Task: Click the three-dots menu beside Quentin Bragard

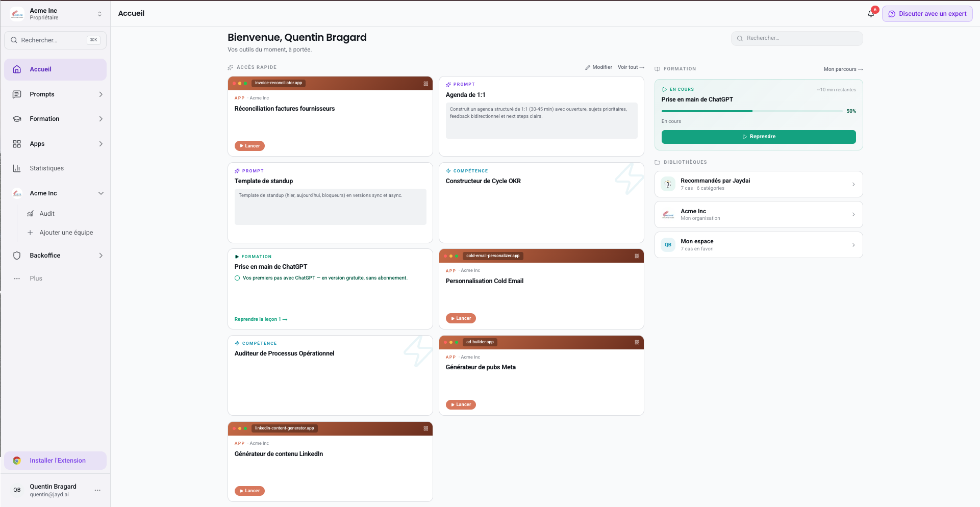Action: pyautogui.click(x=97, y=490)
